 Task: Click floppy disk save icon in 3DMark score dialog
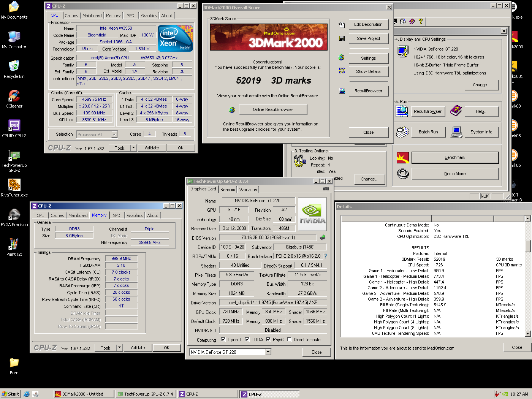coord(342,38)
